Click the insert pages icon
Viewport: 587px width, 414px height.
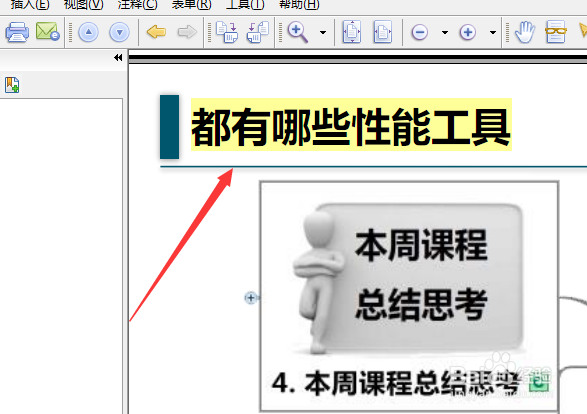tap(258, 32)
